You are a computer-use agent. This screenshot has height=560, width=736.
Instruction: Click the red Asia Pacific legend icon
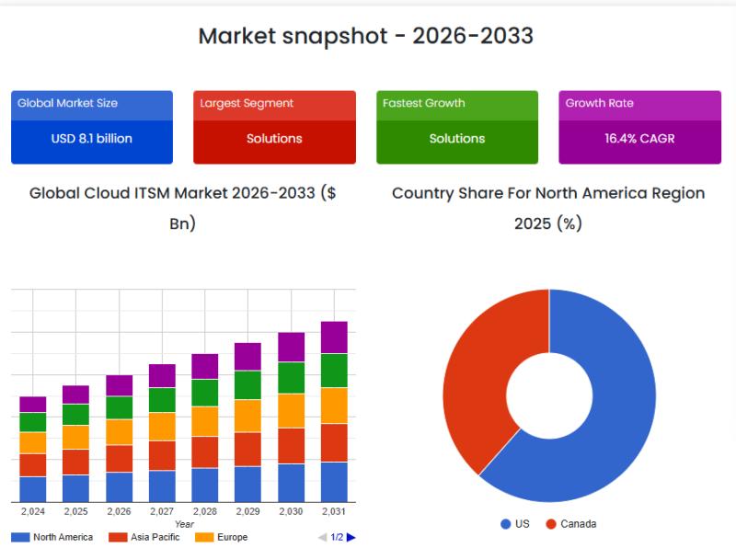pyautogui.click(x=117, y=537)
